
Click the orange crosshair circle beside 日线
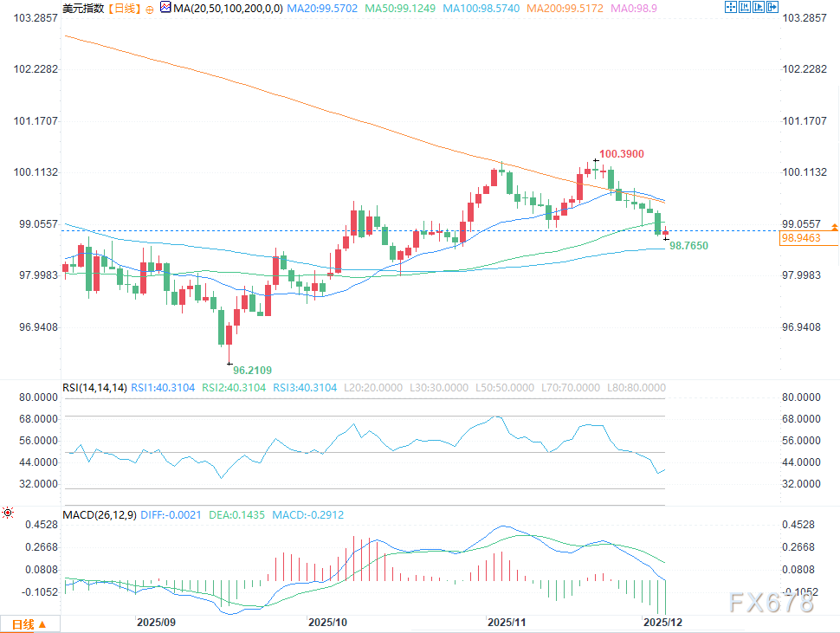tap(148, 9)
